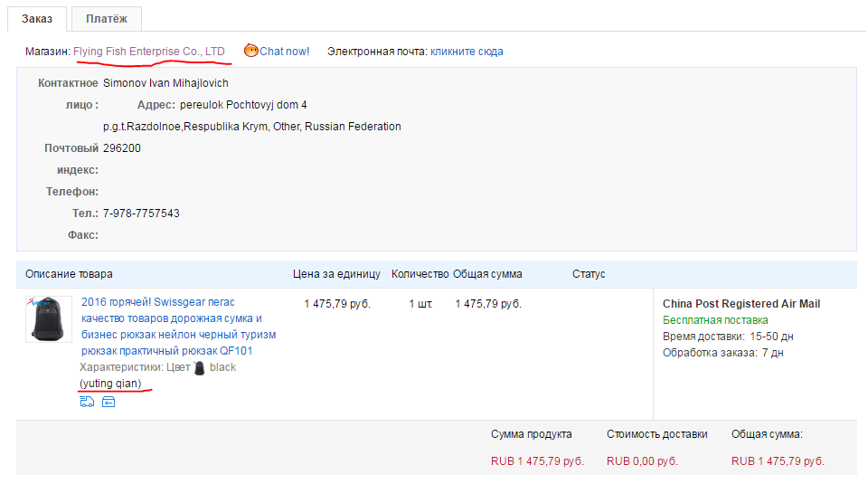Click the yuting qian seller name
Screen dimensions: 868x484
(110, 384)
